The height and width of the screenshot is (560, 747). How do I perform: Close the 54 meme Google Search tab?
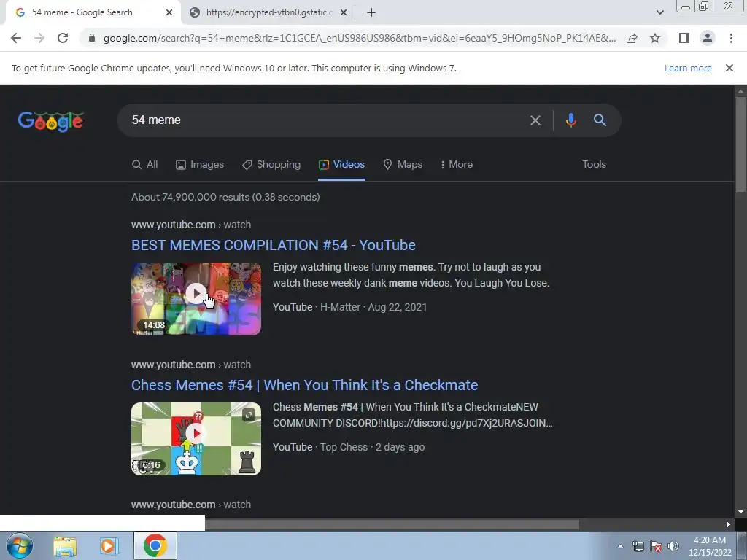(169, 12)
